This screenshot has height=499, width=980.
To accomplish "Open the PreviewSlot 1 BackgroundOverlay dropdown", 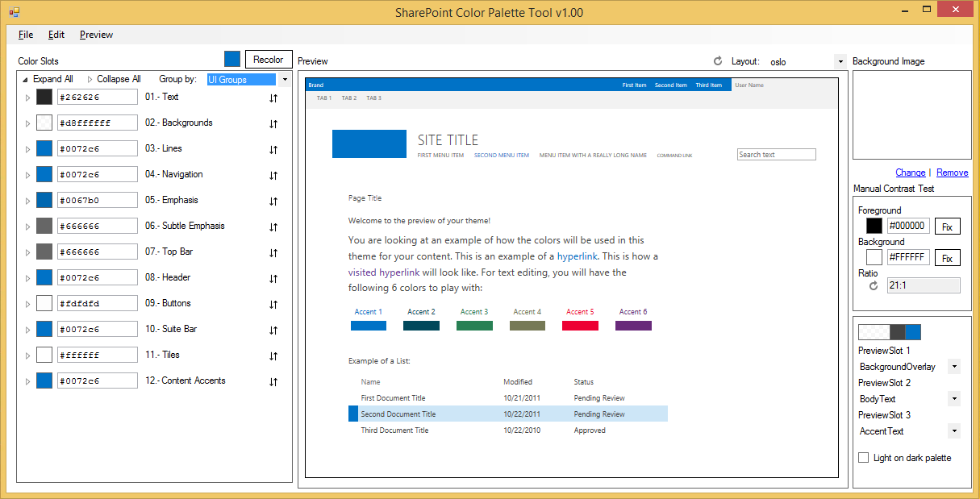I will pyautogui.click(x=954, y=367).
